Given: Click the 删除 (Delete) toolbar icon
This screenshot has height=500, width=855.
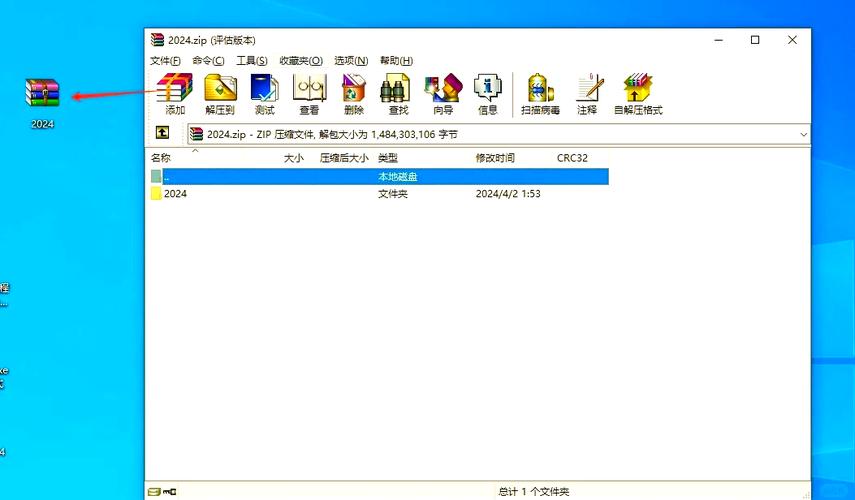Looking at the screenshot, I should click(353, 94).
